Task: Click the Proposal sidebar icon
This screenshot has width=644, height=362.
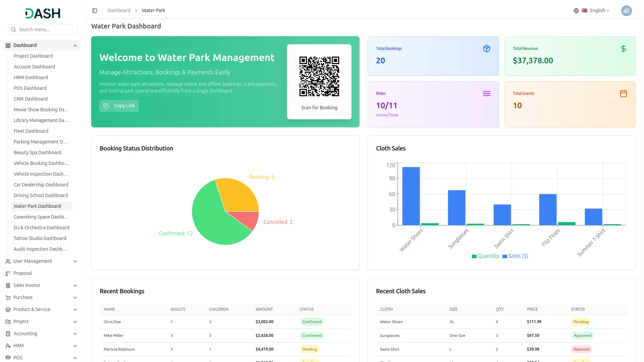Action: (x=8, y=274)
